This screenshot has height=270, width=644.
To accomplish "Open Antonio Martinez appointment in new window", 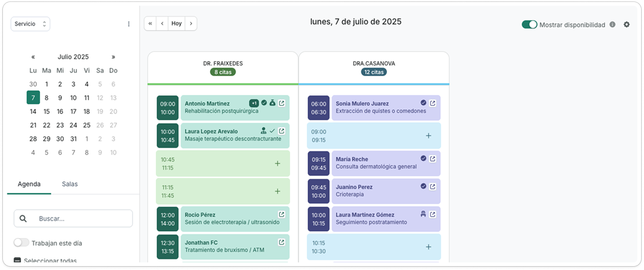I will [x=282, y=103].
